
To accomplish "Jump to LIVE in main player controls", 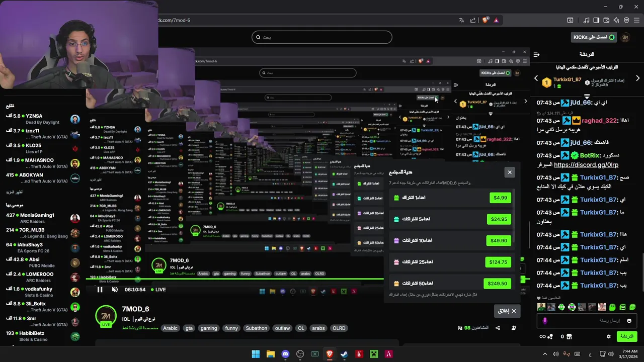I will (158, 290).
